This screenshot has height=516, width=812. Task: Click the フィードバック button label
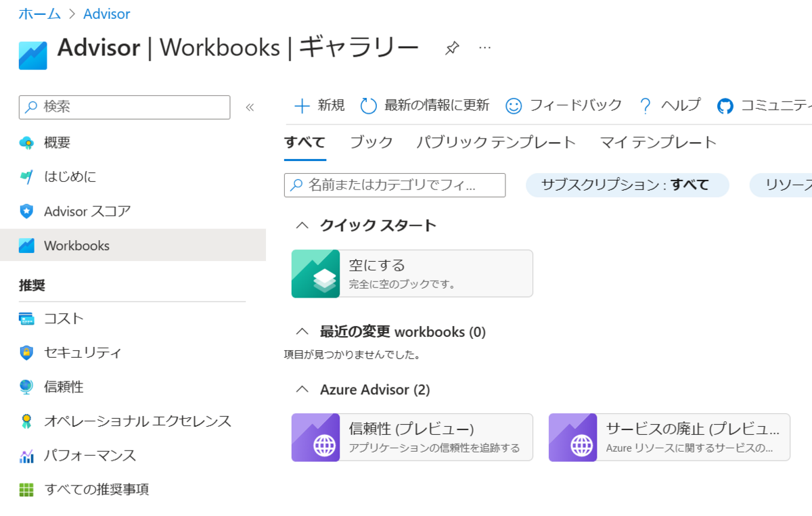click(x=575, y=105)
